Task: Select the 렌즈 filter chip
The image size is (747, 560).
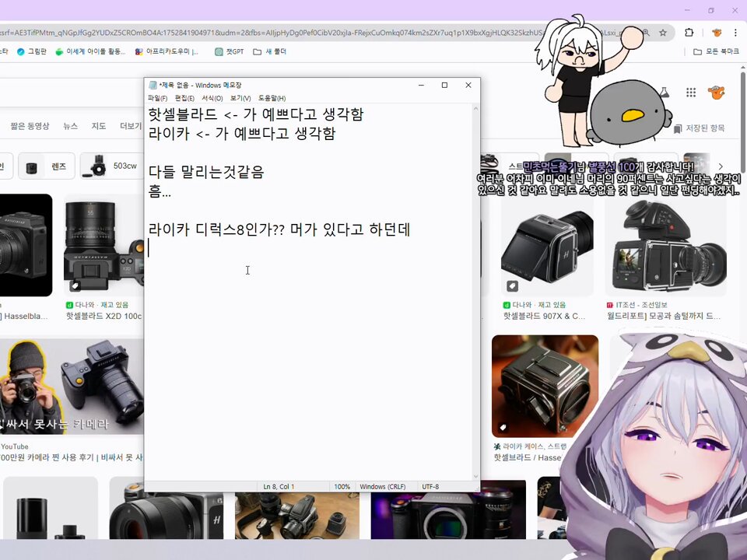Action: (x=47, y=166)
